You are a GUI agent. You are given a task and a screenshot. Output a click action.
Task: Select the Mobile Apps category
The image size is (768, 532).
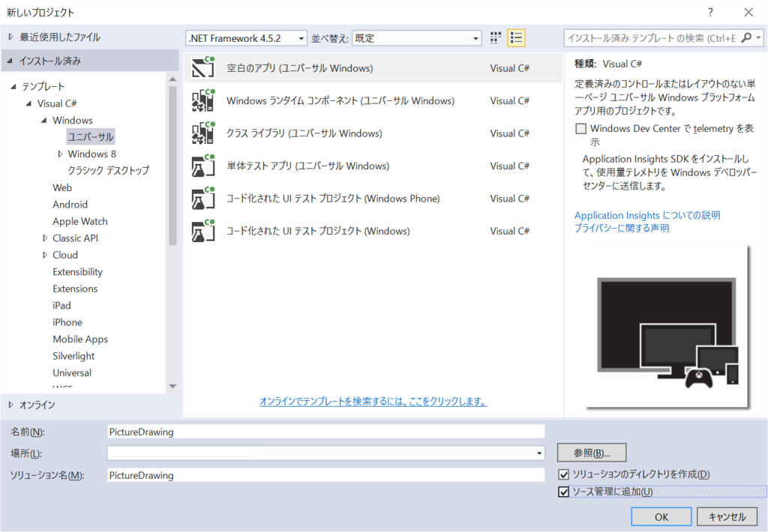pyautogui.click(x=80, y=339)
